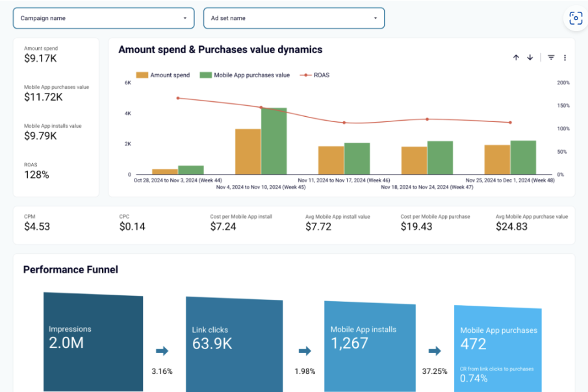Click the 37.25% conversion rate

point(435,371)
